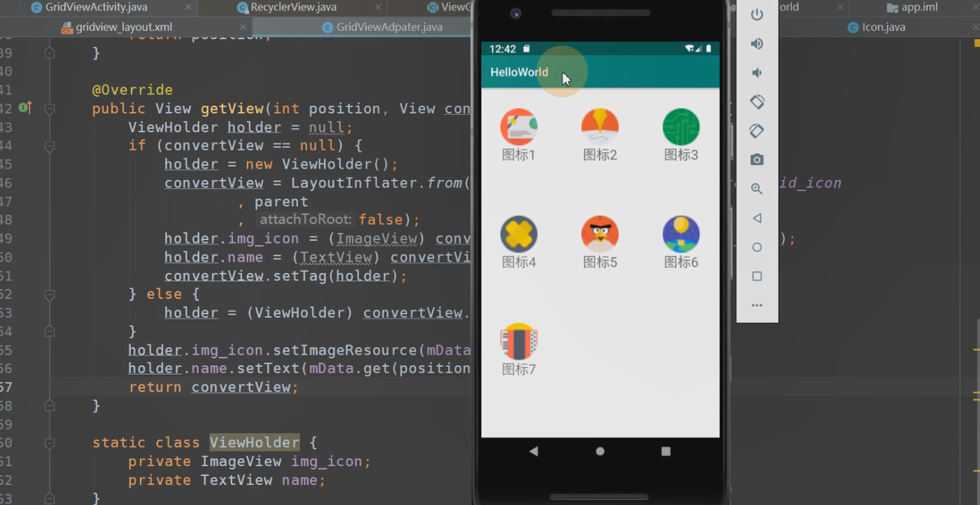Activate the emulator zoom magnifier tool
The height and width of the screenshot is (505, 980).
point(756,189)
